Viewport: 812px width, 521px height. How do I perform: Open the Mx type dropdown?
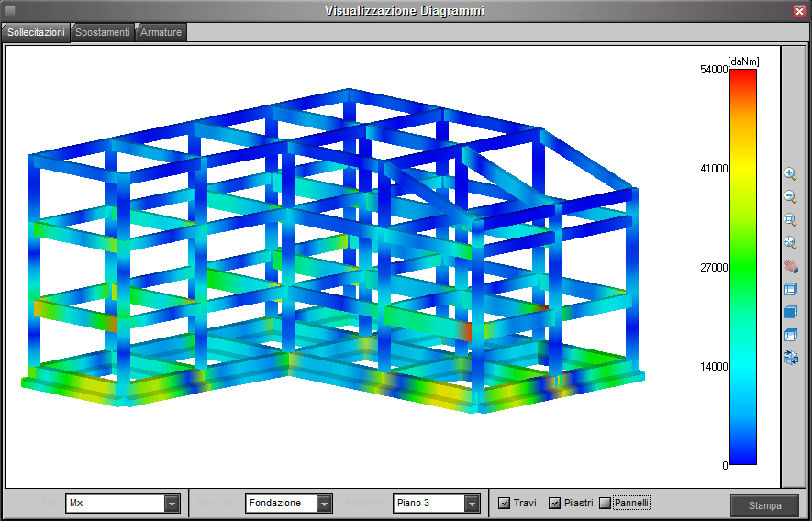[x=172, y=504]
